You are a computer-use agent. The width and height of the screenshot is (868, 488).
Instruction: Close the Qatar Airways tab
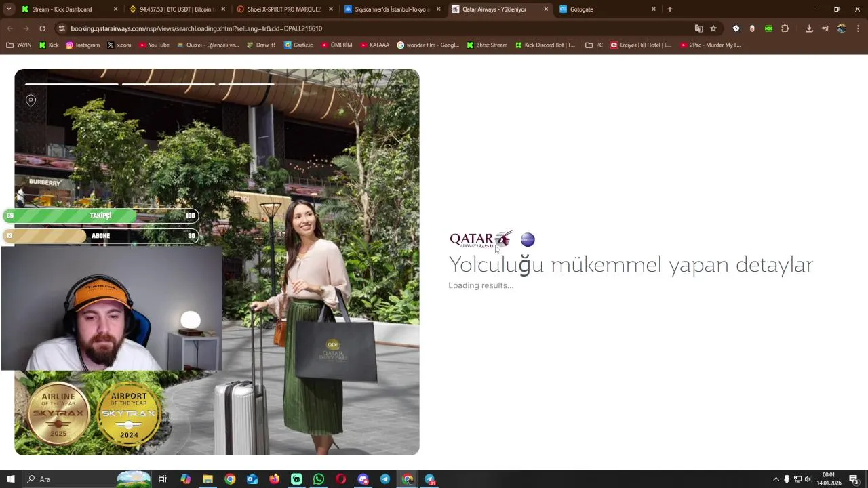click(546, 9)
